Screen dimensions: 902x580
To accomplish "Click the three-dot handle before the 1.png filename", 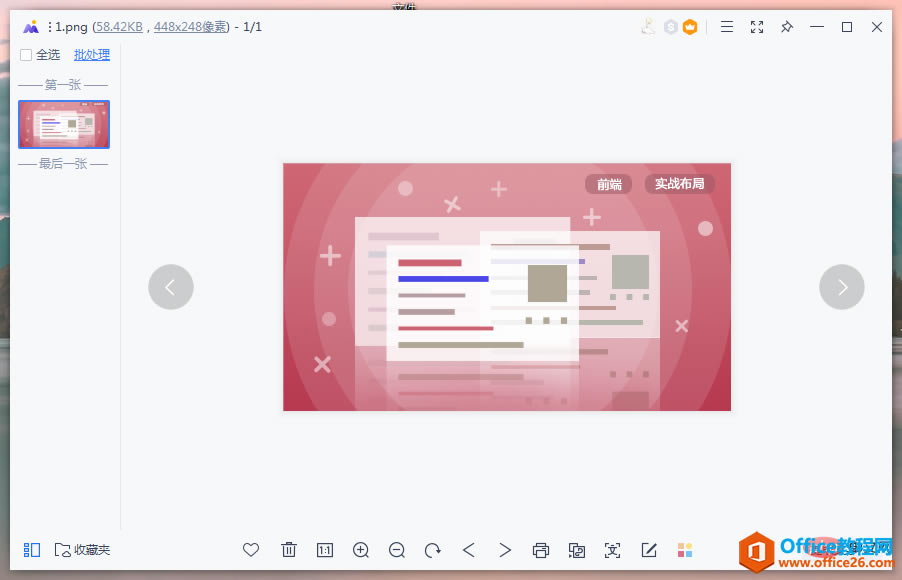I will click(x=50, y=27).
